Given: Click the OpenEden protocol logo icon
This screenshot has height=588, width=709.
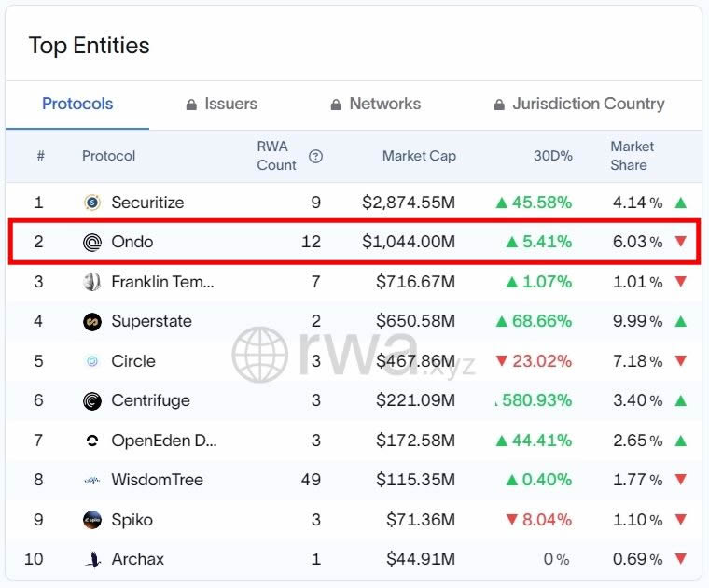Looking at the screenshot, I should [92, 441].
